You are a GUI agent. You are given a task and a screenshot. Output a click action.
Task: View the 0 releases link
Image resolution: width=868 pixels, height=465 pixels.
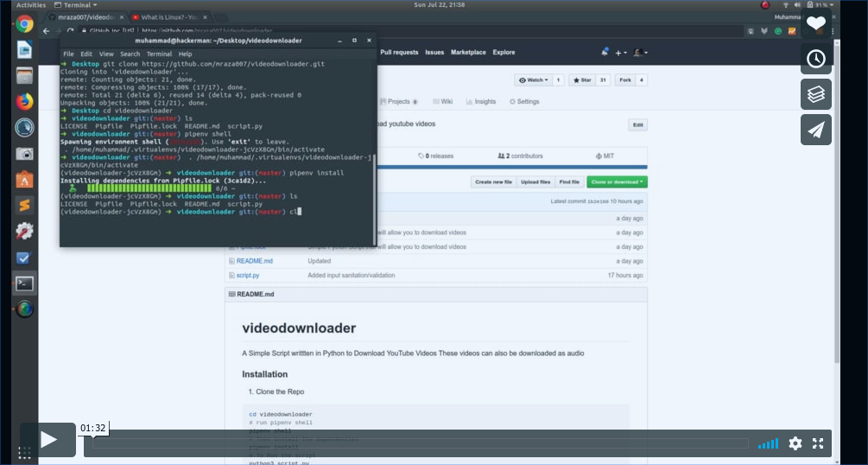click(435, 156)
